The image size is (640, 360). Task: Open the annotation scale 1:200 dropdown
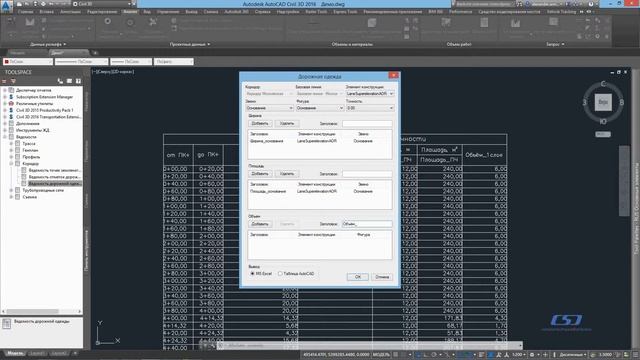(x=519, y=355)
